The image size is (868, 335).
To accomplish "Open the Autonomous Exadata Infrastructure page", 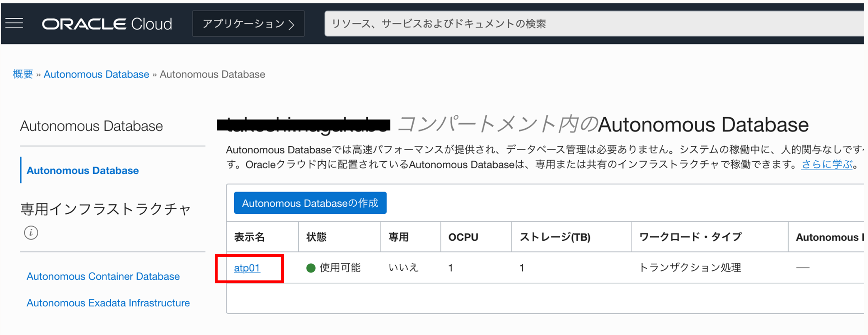I will pyautogui.click(x=108, y=303).
